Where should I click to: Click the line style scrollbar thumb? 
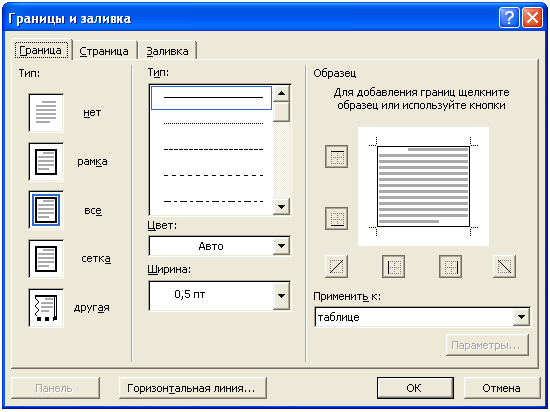tap(281, 112)
